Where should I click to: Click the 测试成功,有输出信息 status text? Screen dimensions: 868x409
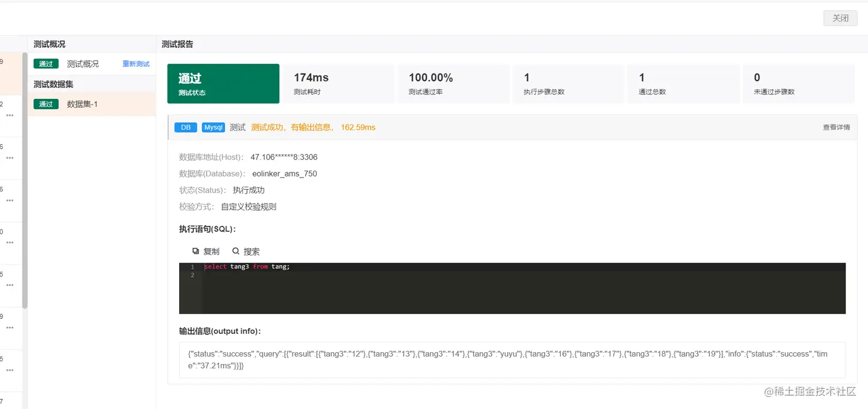293,128
